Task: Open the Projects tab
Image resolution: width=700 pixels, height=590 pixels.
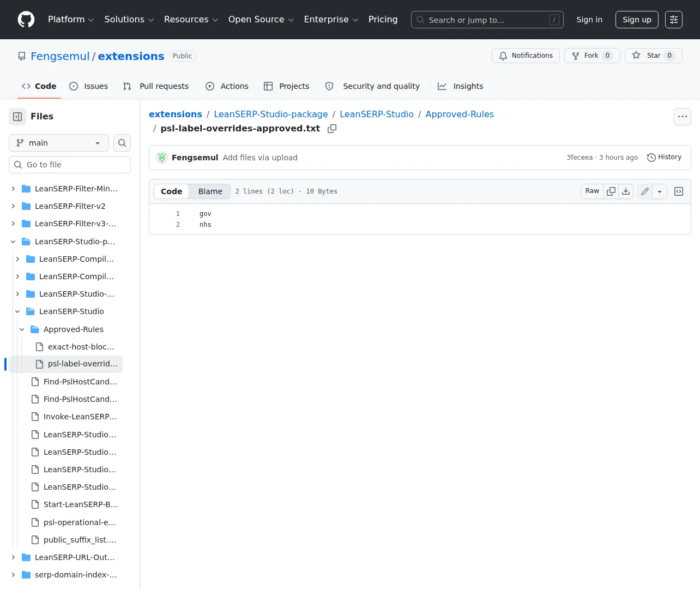Action: click(x=287, y=86)
